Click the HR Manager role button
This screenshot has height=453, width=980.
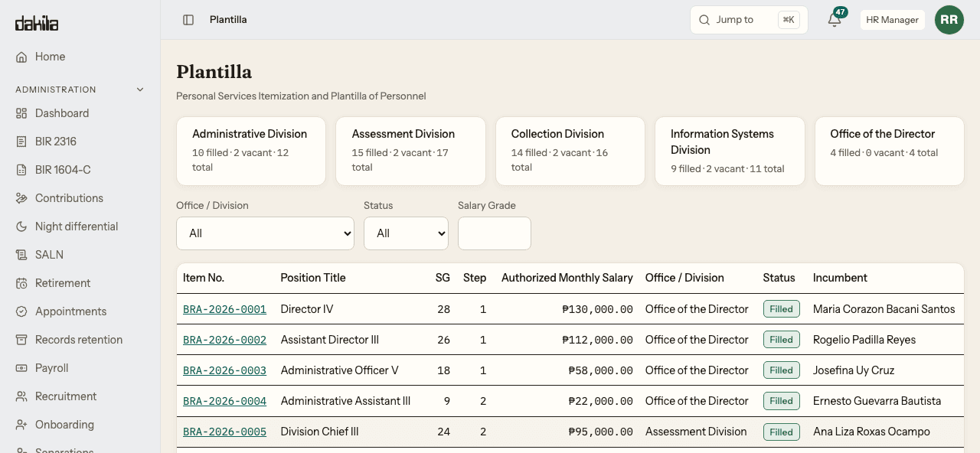coord(892,20)
